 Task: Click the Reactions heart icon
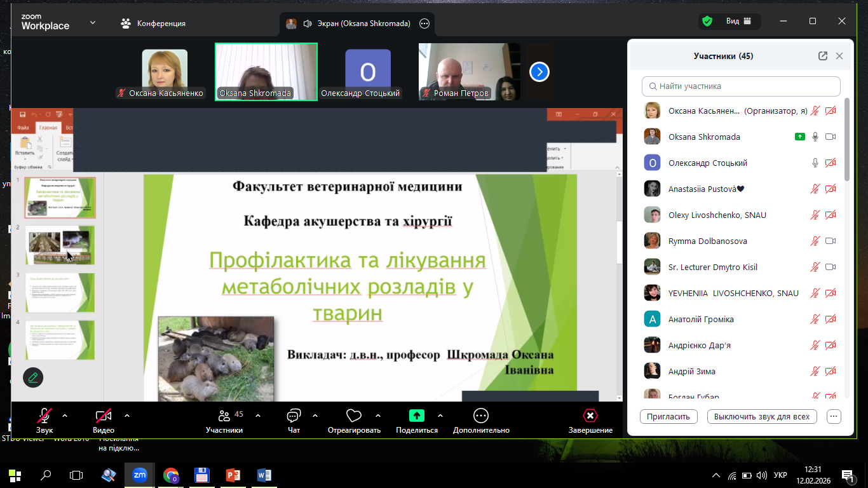point(354,416)
